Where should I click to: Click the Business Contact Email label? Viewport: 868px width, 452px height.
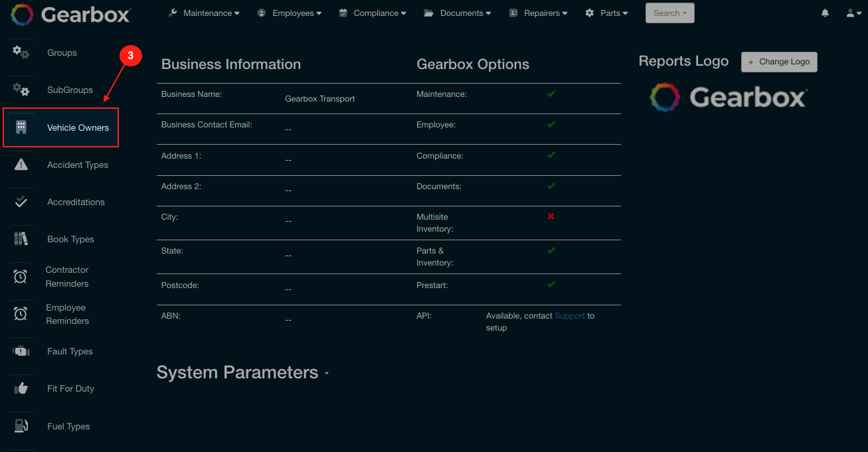[x=207, y=125]
